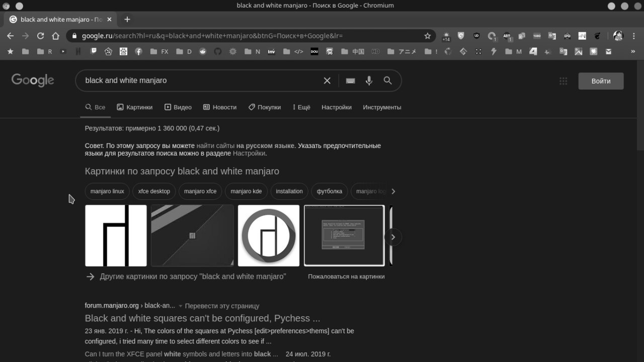Open the Facebook bookmark
This screenshot has height=362, width=644.
click(x=138, y=51)
